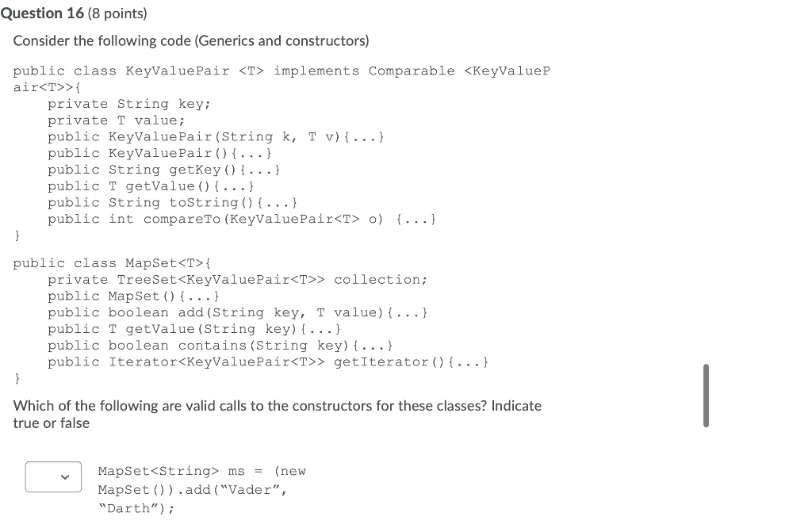Click the getIterator() method line
The height and width of the screenshot is (524, 812).
[x=268, y=362]
